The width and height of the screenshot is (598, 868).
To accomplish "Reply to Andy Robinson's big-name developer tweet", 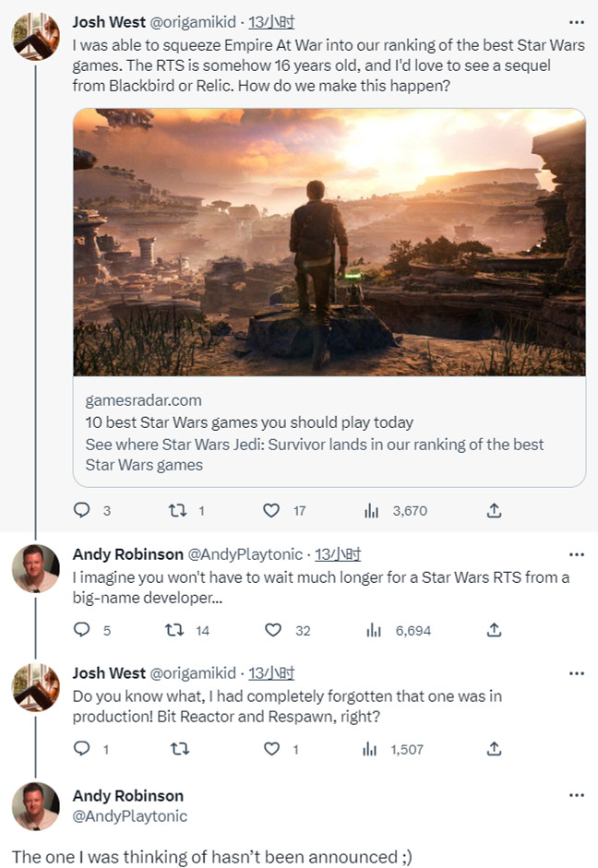I will click(81, 630).
